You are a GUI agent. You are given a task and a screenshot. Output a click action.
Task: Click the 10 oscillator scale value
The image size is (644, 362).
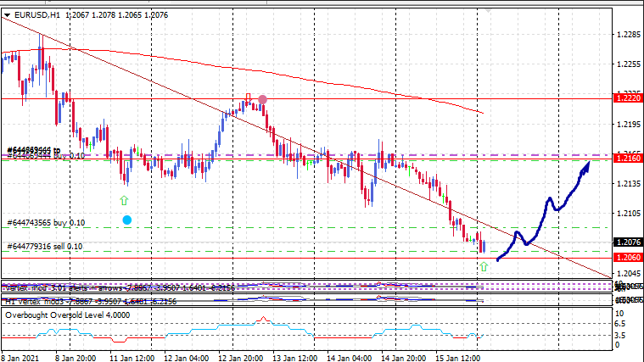coord(619,314)
